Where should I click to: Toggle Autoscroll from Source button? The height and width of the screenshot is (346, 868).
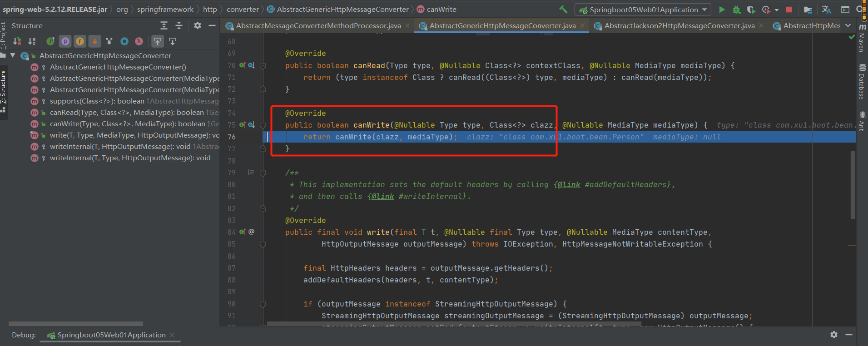click(173, 41)
